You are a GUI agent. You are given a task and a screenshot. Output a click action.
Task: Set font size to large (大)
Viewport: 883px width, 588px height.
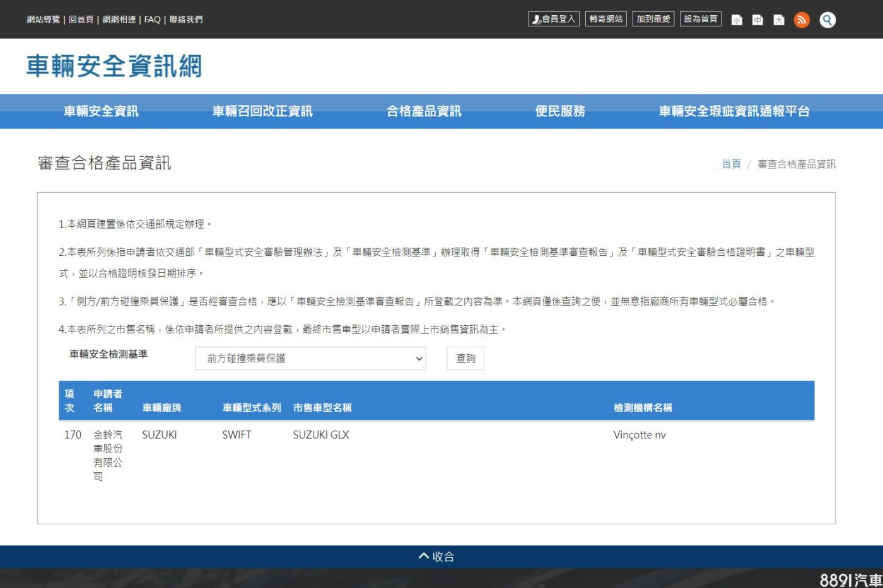click(779, 20)
